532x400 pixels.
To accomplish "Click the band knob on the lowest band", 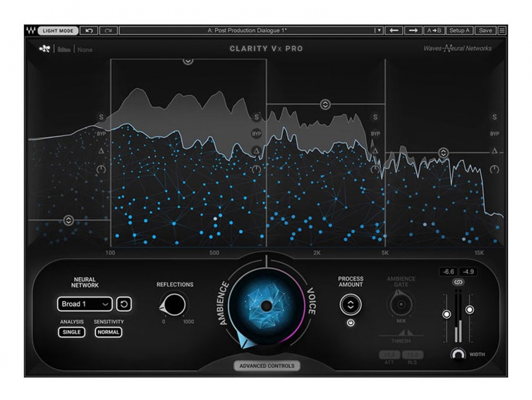I will coord(102,169).
